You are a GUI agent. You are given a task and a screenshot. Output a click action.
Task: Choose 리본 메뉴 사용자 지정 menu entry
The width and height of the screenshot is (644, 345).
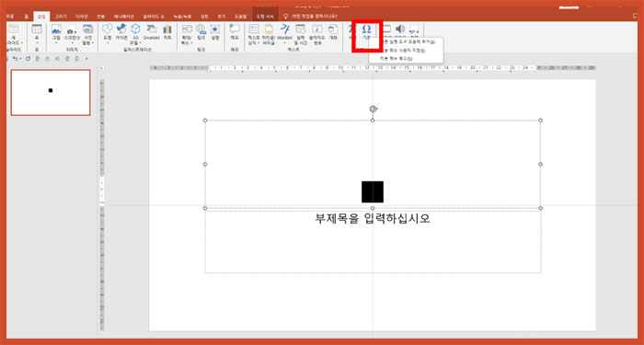click(x=407, y=51)
